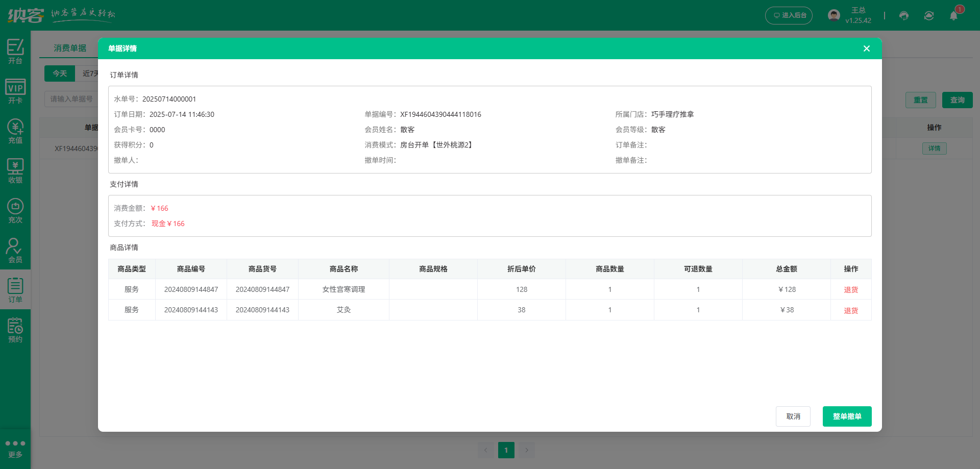
Task: Click the 整单撤单 button
Action: [847, 416]
